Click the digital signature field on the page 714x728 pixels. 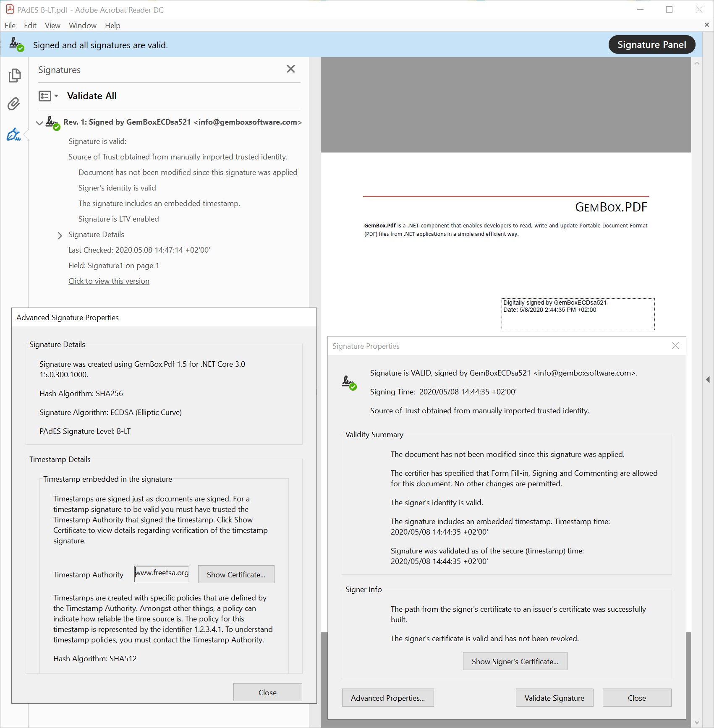[x=578, y=314]
